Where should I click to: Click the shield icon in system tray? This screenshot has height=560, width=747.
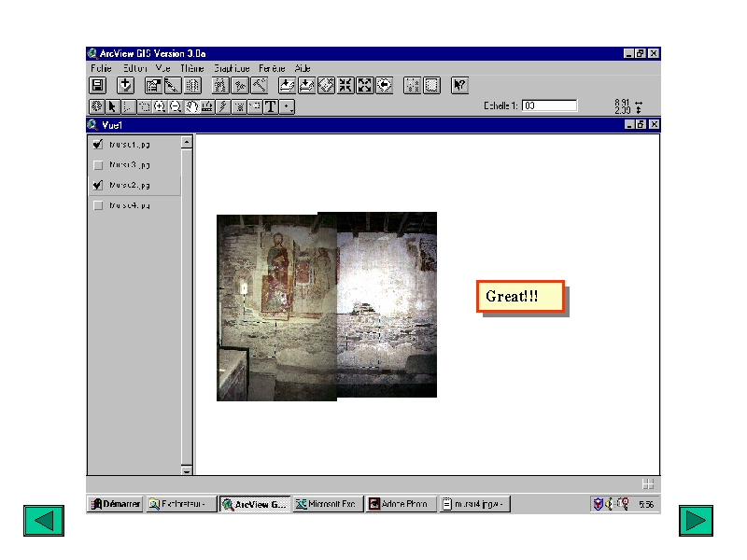pyautogui.click(x=598, y=504)
